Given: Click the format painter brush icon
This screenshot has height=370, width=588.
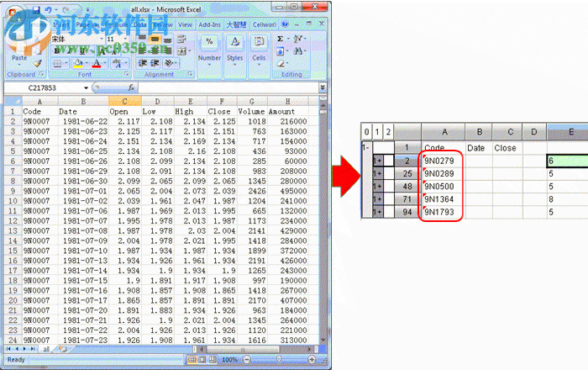Looking at the screenshot, I should (x=38, y=64).
